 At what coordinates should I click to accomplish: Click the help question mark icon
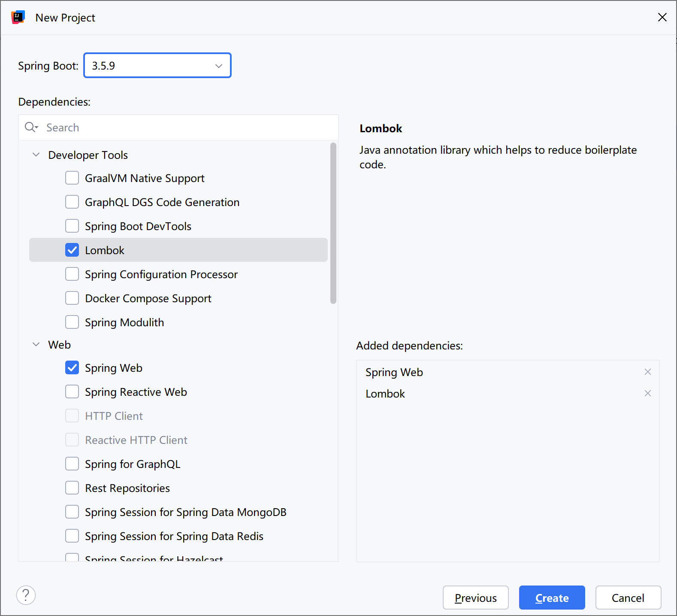pos(26,595)
